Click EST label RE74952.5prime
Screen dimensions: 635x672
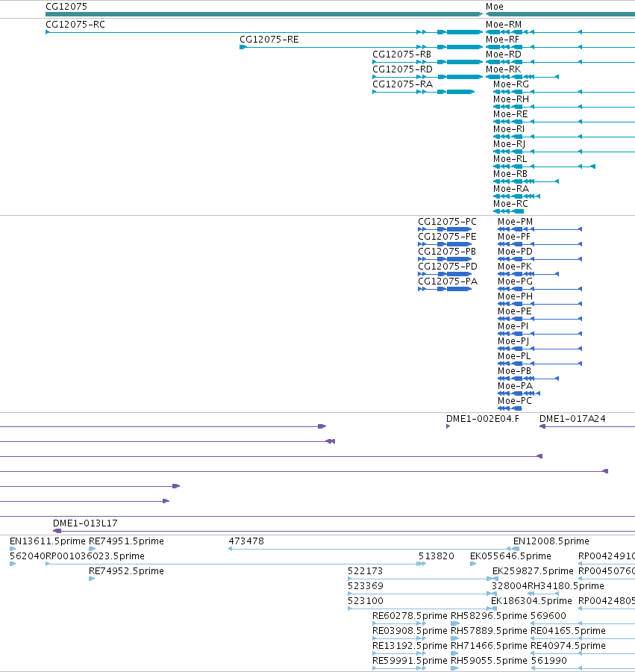[x=126, y=571]
